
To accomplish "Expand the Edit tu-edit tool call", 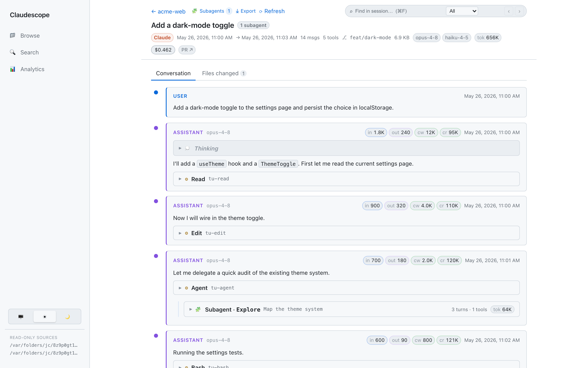I will (346, 233).
